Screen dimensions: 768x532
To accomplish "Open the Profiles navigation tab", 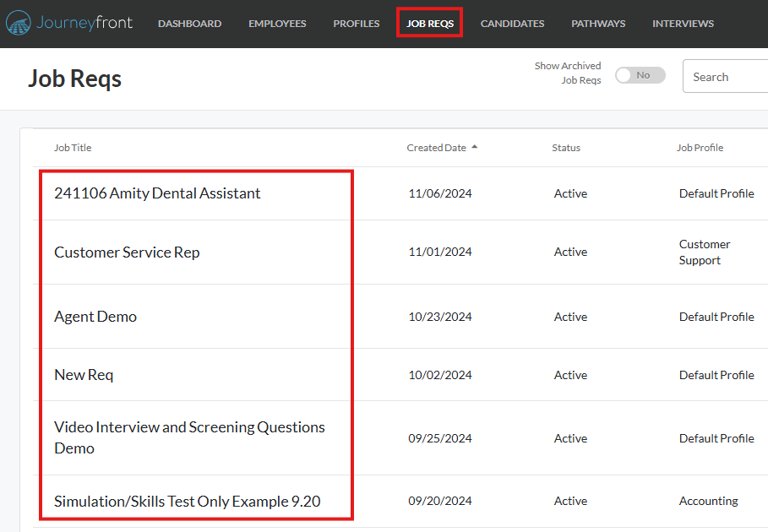I will pos(356,24).
